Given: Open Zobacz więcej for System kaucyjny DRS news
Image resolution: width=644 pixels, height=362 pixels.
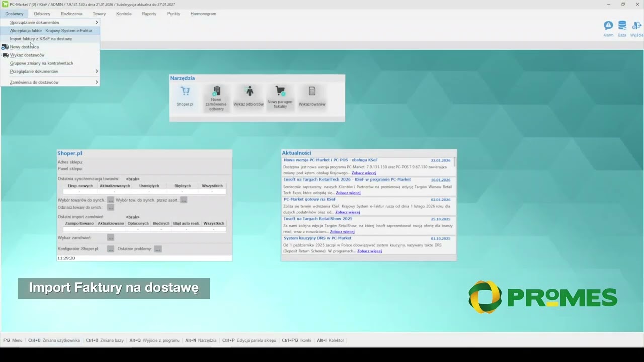Looking at the screenshot, I should [370, 251].
